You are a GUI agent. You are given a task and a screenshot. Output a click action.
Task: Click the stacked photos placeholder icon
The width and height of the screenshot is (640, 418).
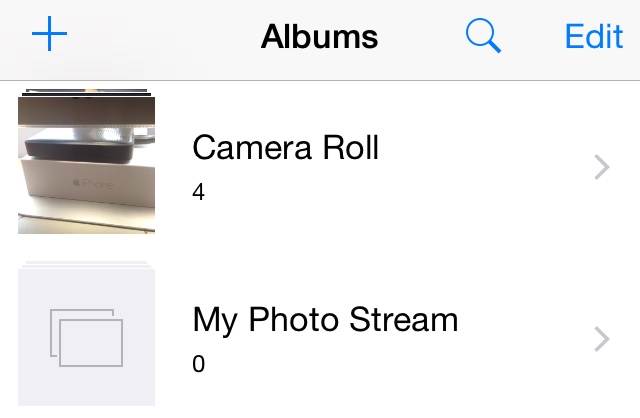[86, 337]
